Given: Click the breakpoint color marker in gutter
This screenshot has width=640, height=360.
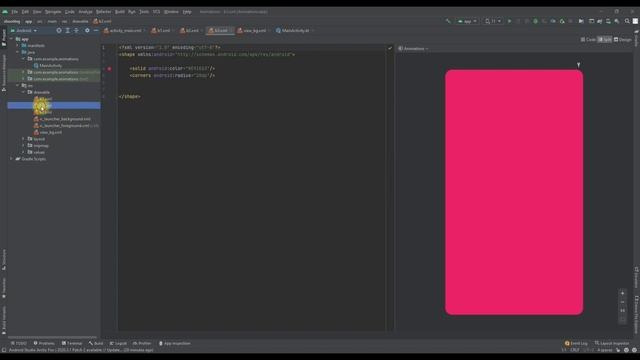Looking at the screenshot, I should [x=109, y=69].
